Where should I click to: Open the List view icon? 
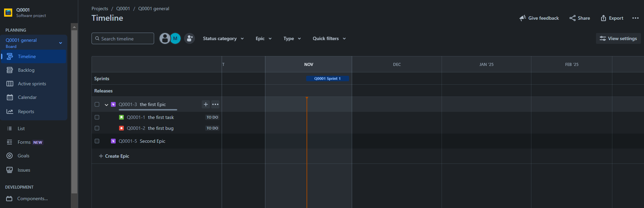(10, 128)
